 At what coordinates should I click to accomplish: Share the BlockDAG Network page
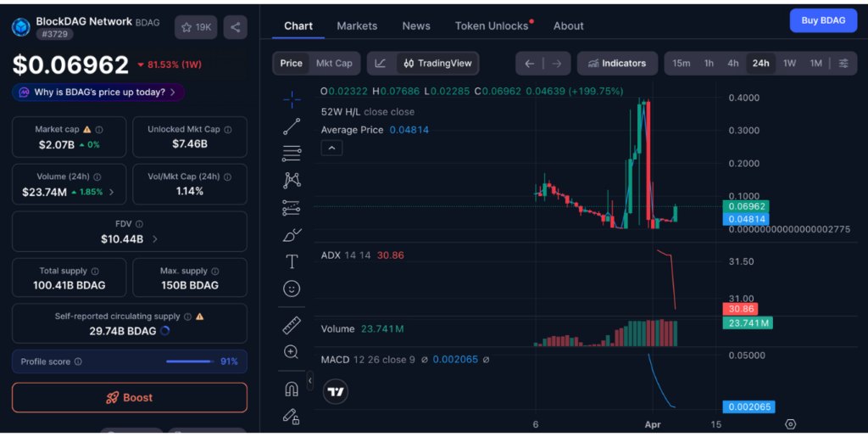(x=236, y=27)
